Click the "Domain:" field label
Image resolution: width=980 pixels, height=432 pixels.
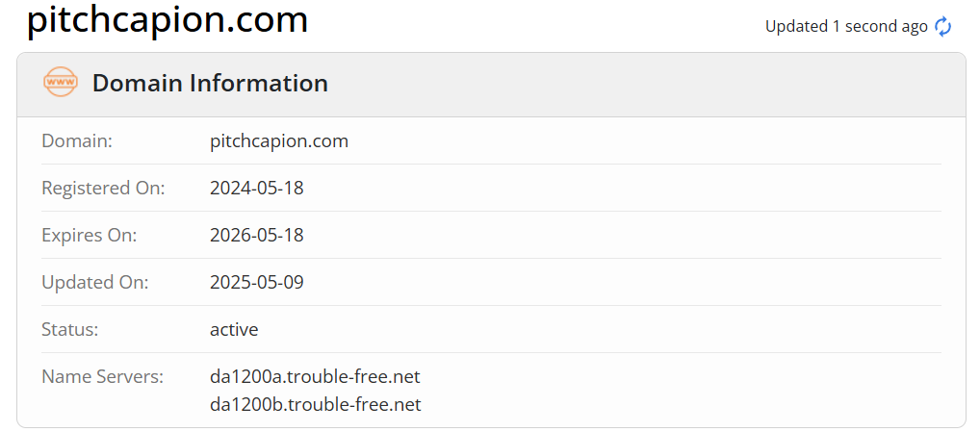coord(77,141)
